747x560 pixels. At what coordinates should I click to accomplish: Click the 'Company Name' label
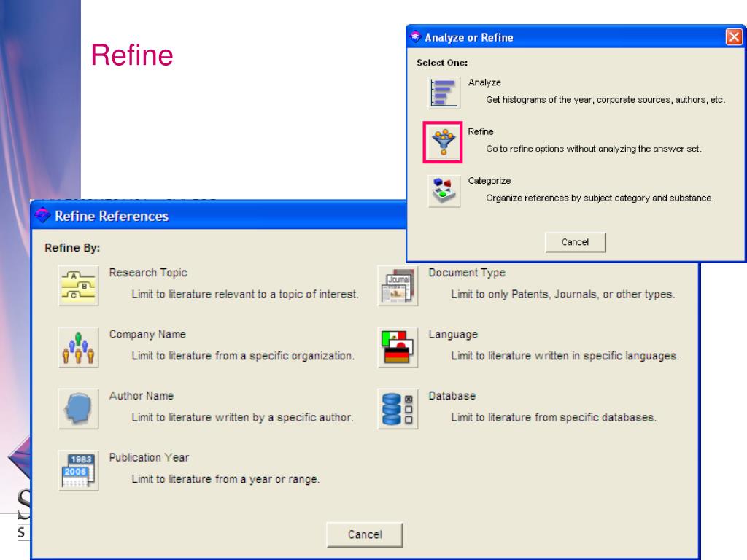147,334
